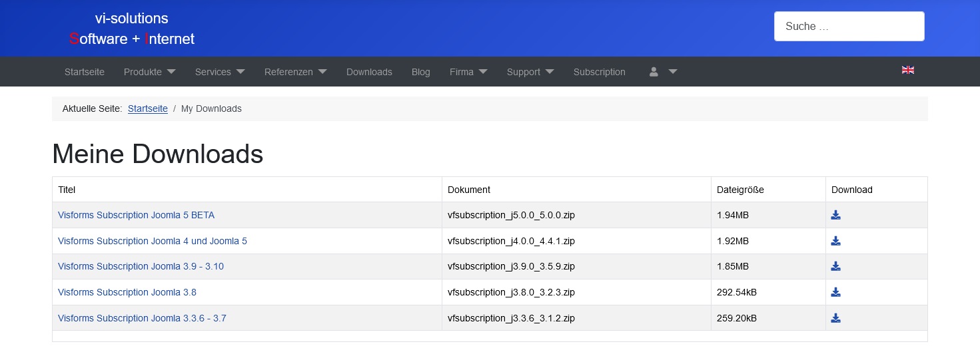Viewport: 980px width, 358px height.
Task: Open the Blog menu item
Action: pyautogui.click(x=421, y=72)
